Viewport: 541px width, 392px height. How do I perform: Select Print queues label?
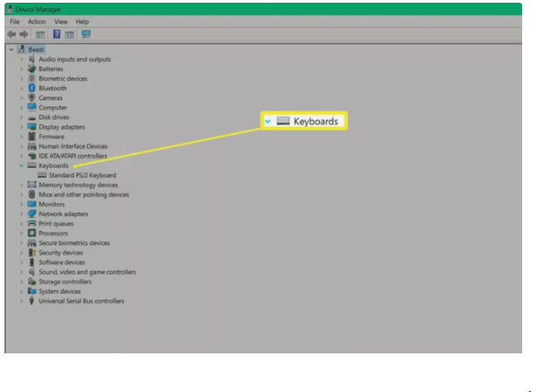point(57,224)
